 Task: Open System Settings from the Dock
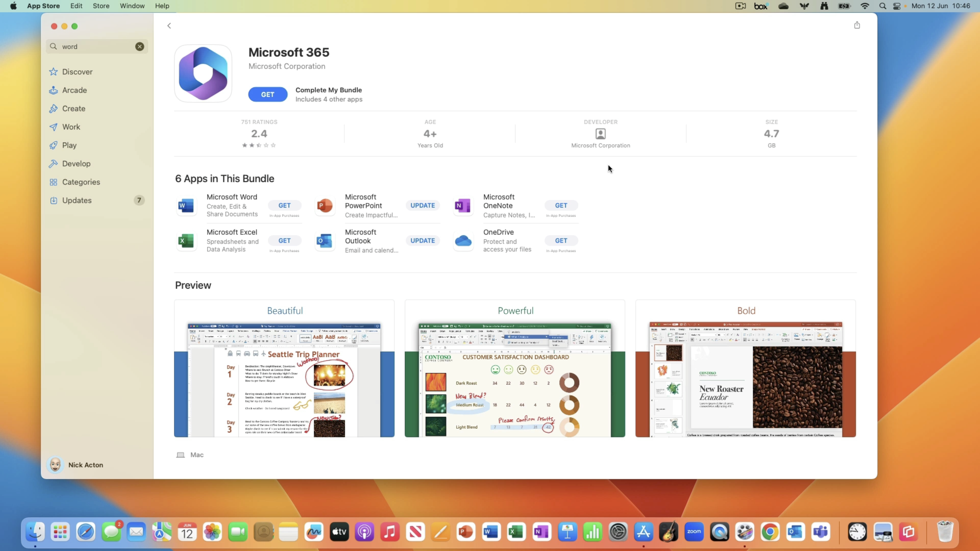click(x=618, y=532)
